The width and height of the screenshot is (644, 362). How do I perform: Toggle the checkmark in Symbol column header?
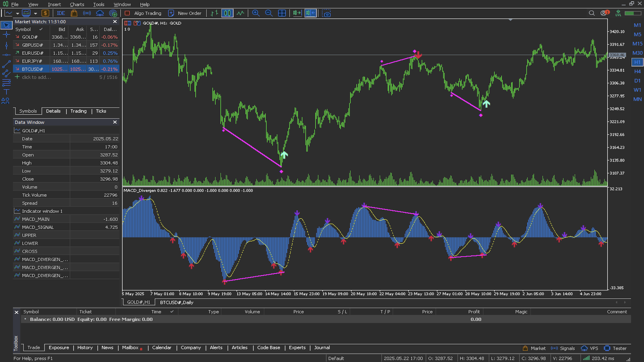[41, 29]
